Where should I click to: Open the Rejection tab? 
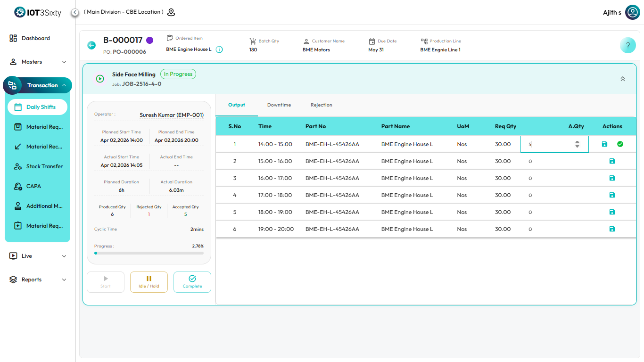click(x=322, y=105)
